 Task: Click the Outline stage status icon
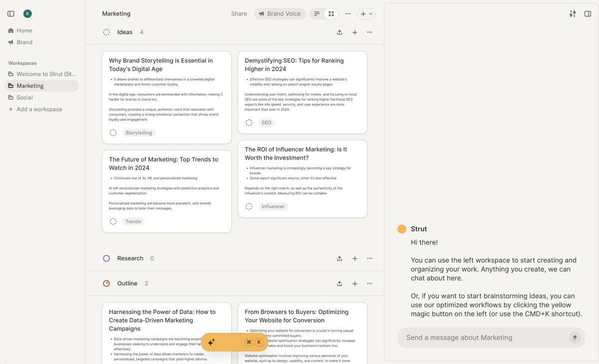106,283
